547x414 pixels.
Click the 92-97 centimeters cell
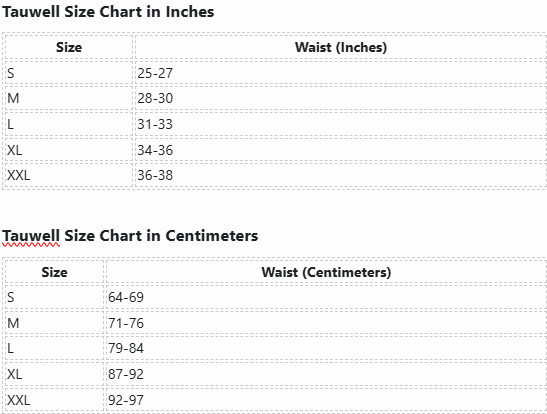coord(326,400)
